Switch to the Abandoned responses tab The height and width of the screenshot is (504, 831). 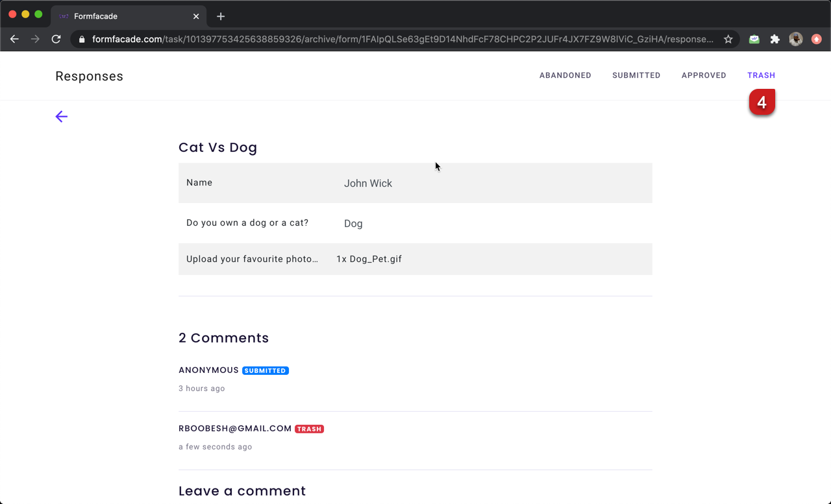(x=565, y=76)
